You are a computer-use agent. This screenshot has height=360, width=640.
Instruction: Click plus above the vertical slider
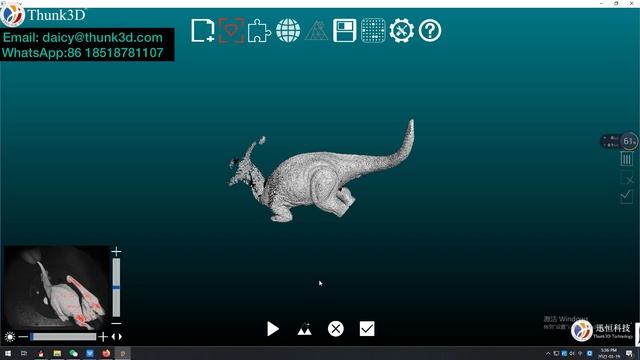pyautogui.click(x=116, y=251)
